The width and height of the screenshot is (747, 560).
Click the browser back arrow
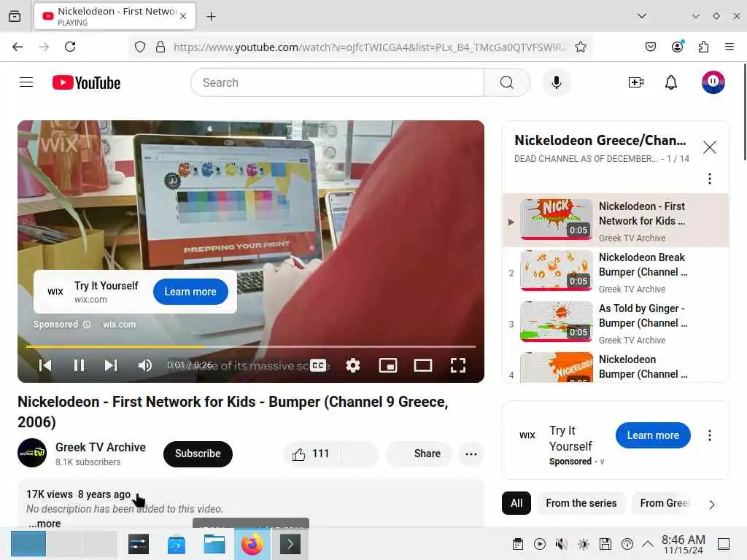[x=18, y=47]
